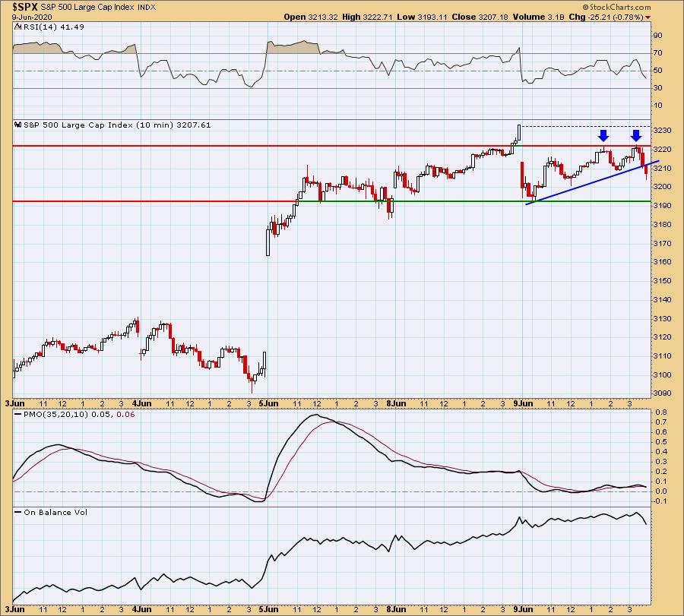
Task: Click the PMO axis label 0.8
Action: point(660,412)
